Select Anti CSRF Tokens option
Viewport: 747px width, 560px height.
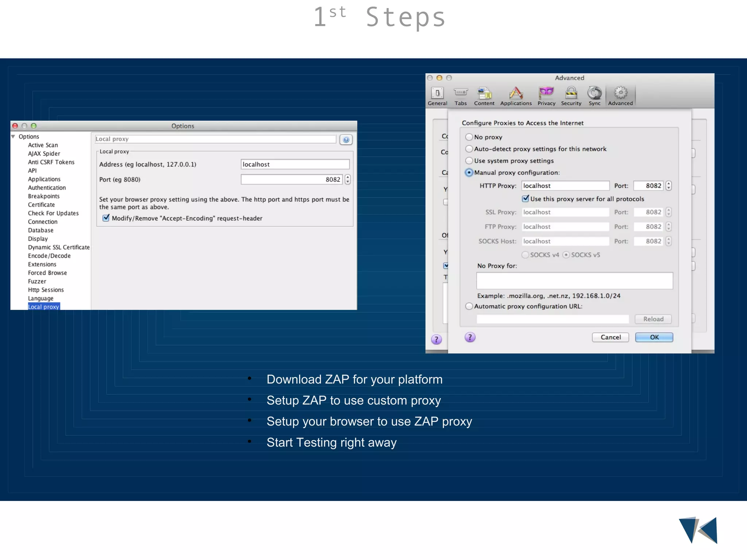[51, 162]
